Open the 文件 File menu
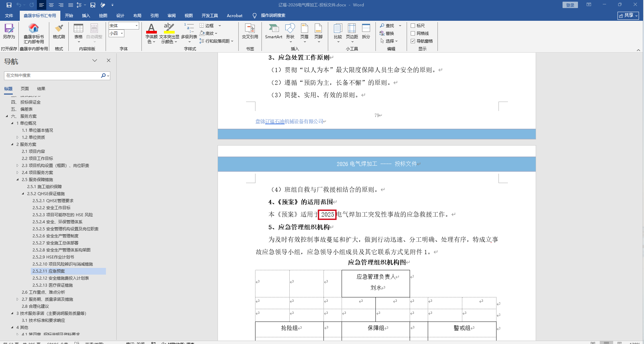 [9, 16]
